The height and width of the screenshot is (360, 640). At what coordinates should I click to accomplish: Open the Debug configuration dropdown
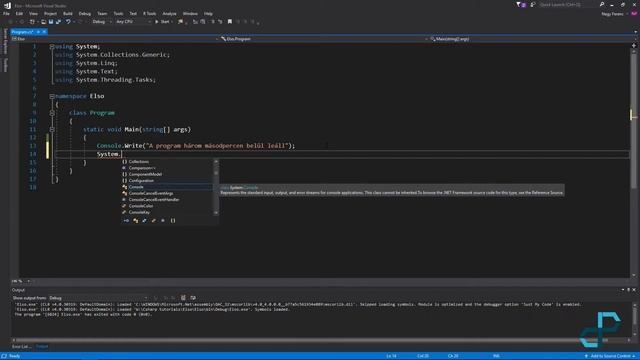102,22
